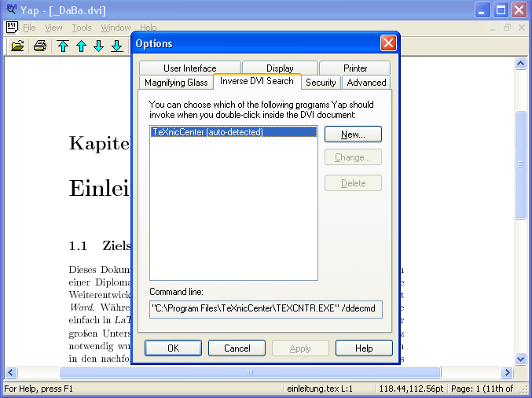Open the Advanced tab
The height and width of the screenshot is (398, 532).
(366, 82)
